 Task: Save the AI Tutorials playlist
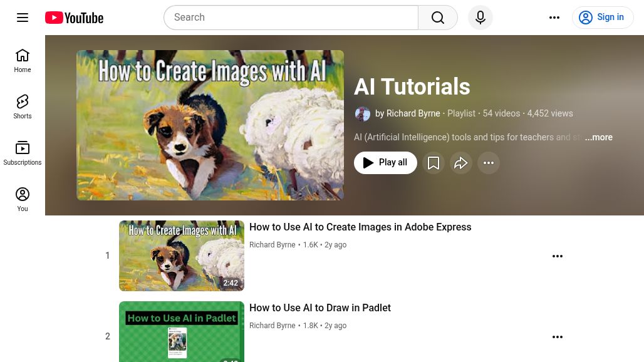(434, 163)
